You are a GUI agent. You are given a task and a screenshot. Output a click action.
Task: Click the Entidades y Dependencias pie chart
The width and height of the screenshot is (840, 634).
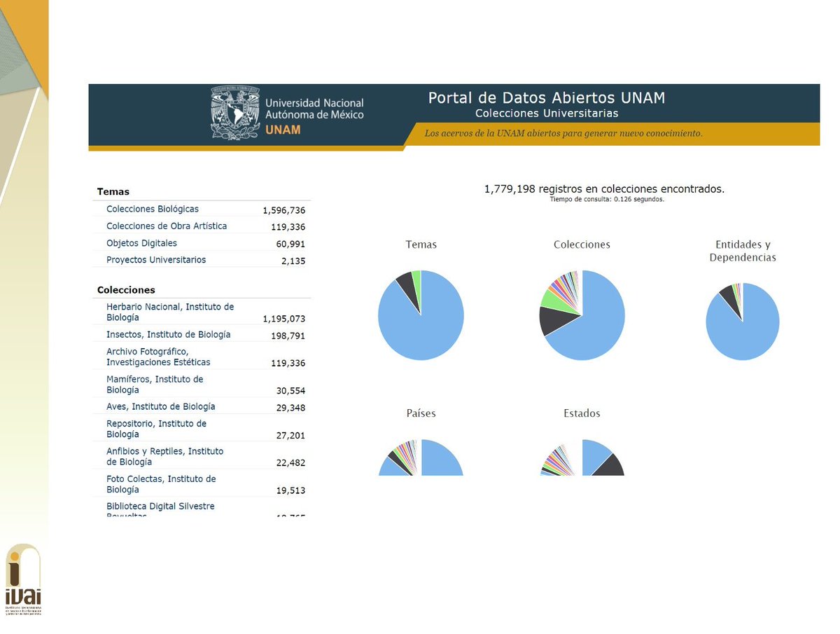(743, 322)
